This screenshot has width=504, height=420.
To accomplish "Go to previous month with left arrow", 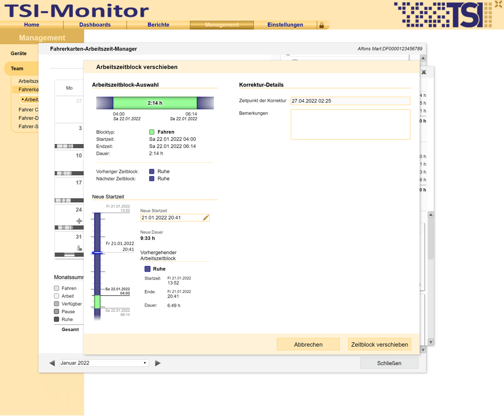I will 52,363.
